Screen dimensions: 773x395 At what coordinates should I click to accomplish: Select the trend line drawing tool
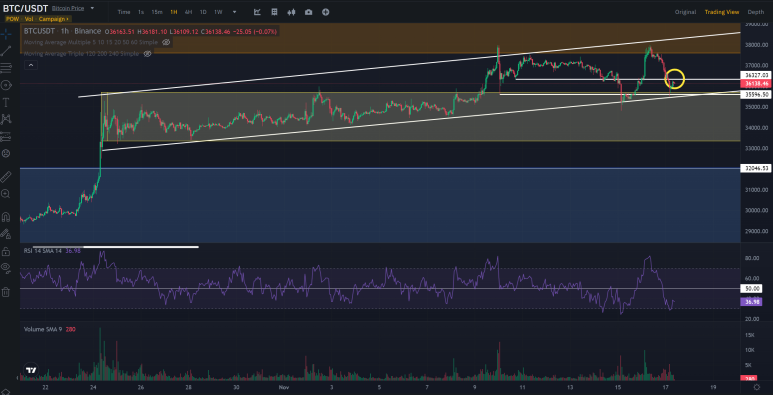point(6,50)
